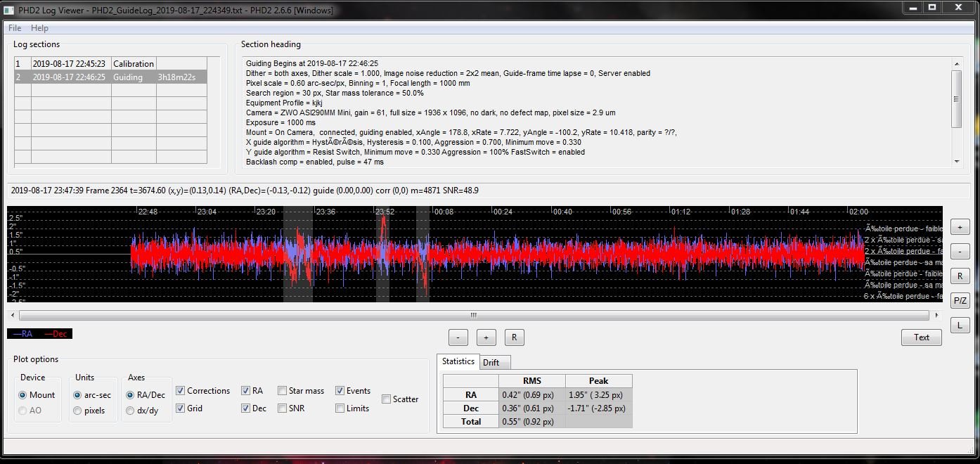The width and height of the screenshot is (980, 464).
Task: Click the 00:24 time marker on graph
Action: 503,212
